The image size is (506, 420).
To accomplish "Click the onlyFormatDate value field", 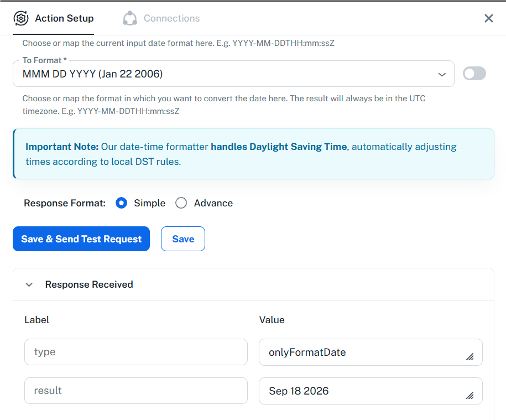I will coord(371,352).
